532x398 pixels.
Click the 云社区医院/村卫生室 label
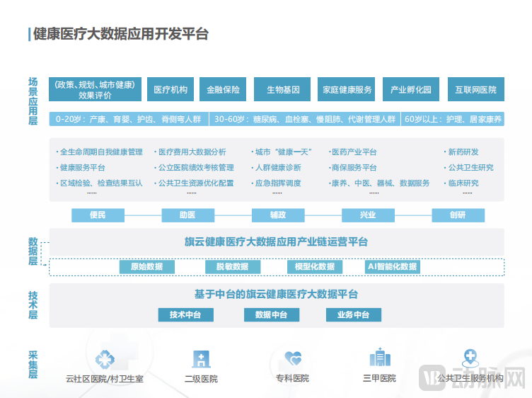tap(105, 379)
